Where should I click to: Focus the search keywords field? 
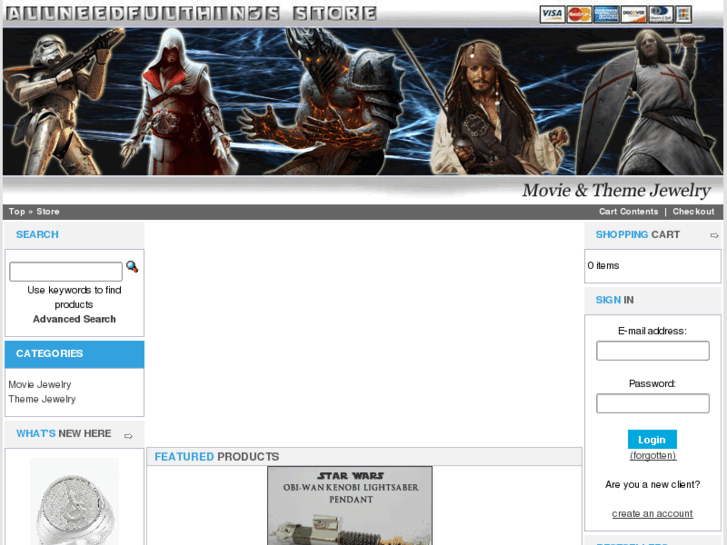point(66,271)
